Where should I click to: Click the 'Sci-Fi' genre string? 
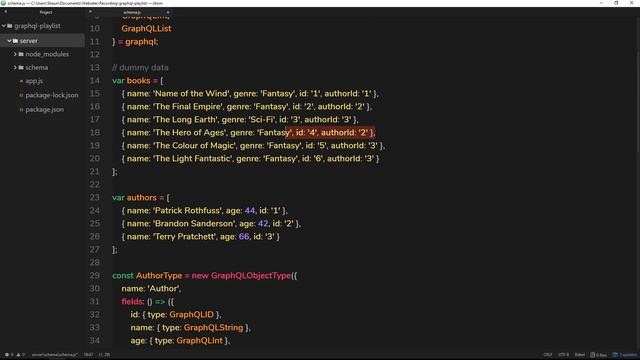(262, 120)
